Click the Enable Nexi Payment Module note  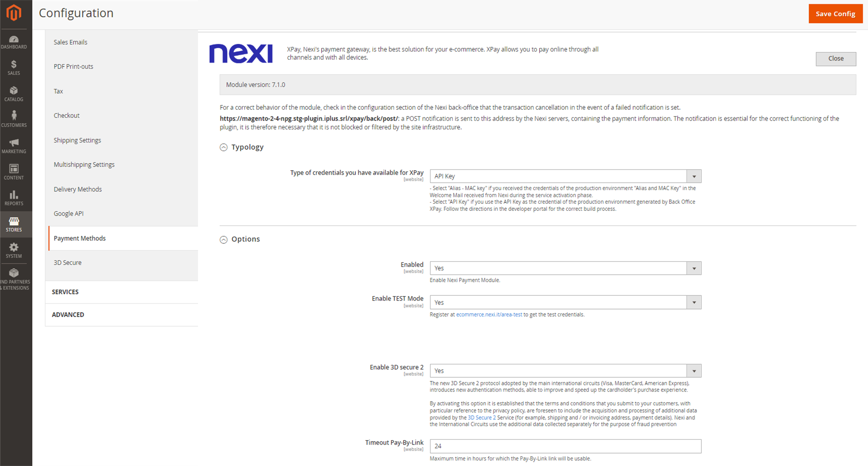[x=465, y=280]
